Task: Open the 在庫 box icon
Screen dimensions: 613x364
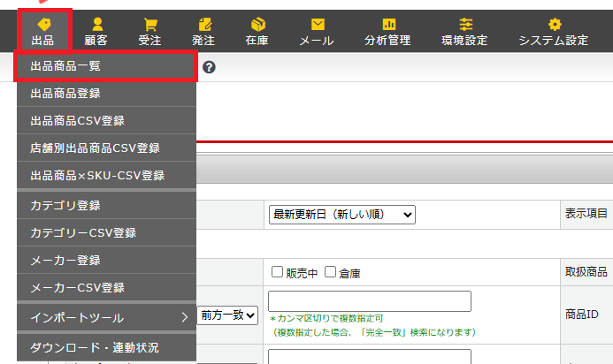Action: (257, 25)
